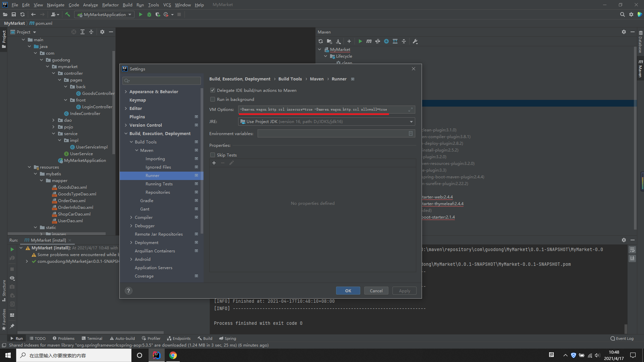Click the OK button to apply settings
644x362 pixels.
[349, 290]
